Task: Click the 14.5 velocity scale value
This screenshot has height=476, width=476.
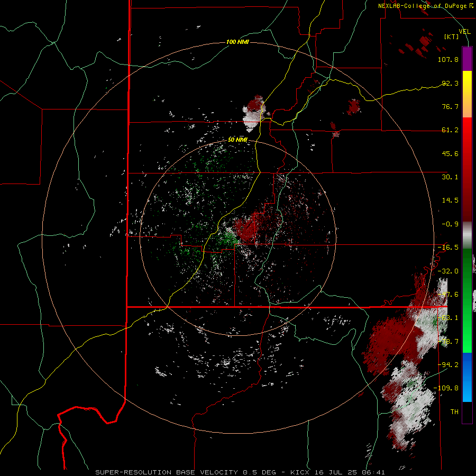Action: (450, 200)
